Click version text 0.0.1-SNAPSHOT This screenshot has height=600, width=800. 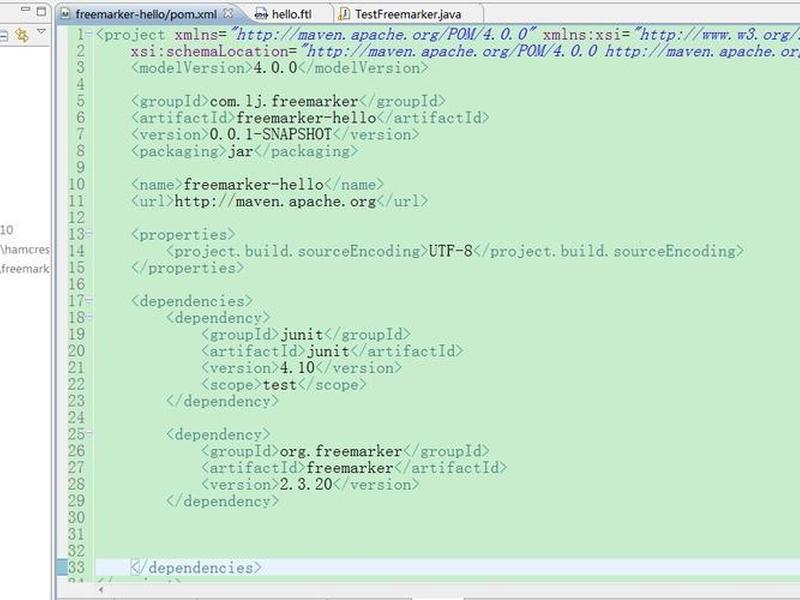click(271, 135)
